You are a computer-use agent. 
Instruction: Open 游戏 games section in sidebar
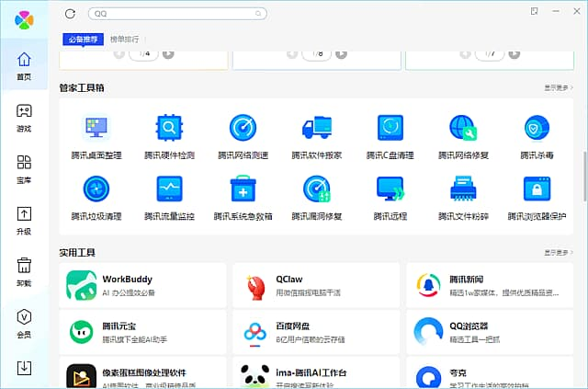click(x=24, y=118)
